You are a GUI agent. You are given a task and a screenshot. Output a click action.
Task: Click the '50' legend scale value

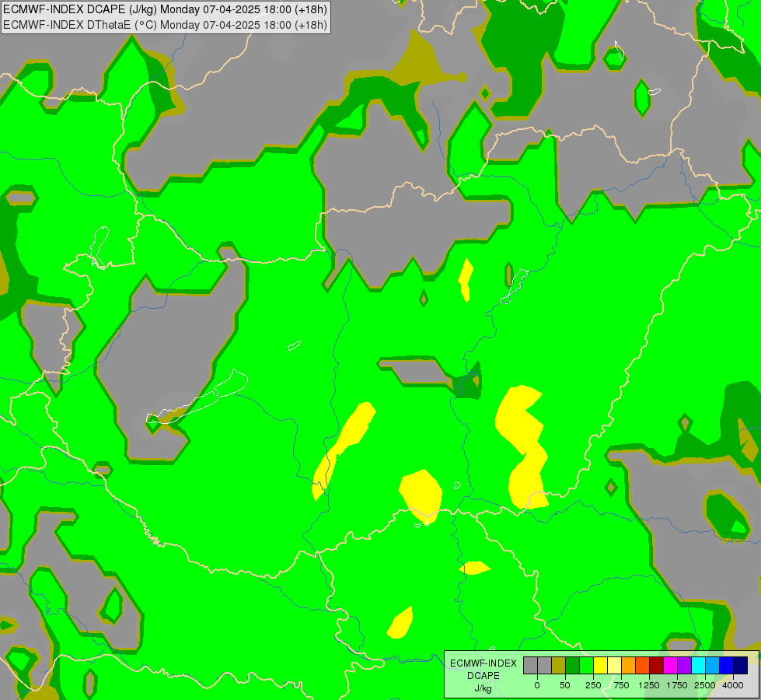(565, 685)
